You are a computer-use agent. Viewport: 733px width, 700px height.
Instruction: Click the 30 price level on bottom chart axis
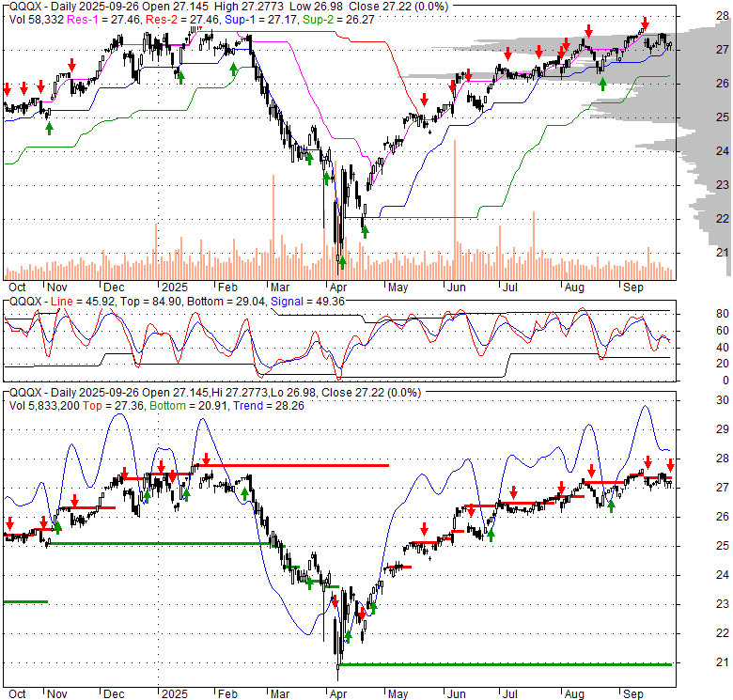[723, 400]
